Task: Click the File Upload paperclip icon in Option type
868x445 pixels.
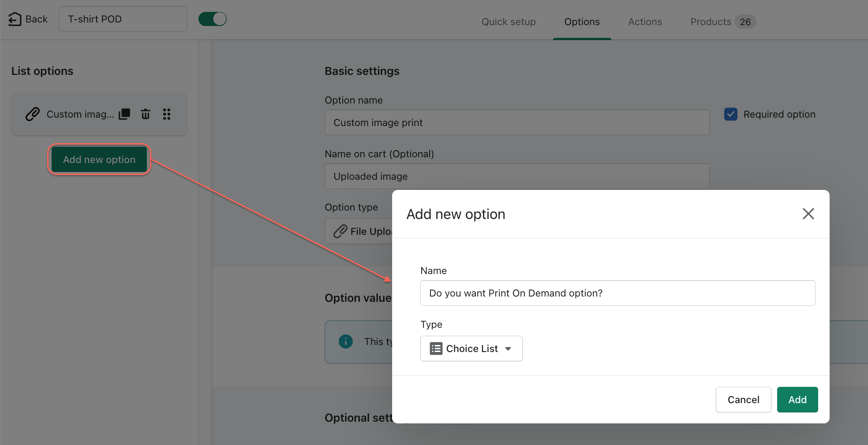Action: (340, 231)
